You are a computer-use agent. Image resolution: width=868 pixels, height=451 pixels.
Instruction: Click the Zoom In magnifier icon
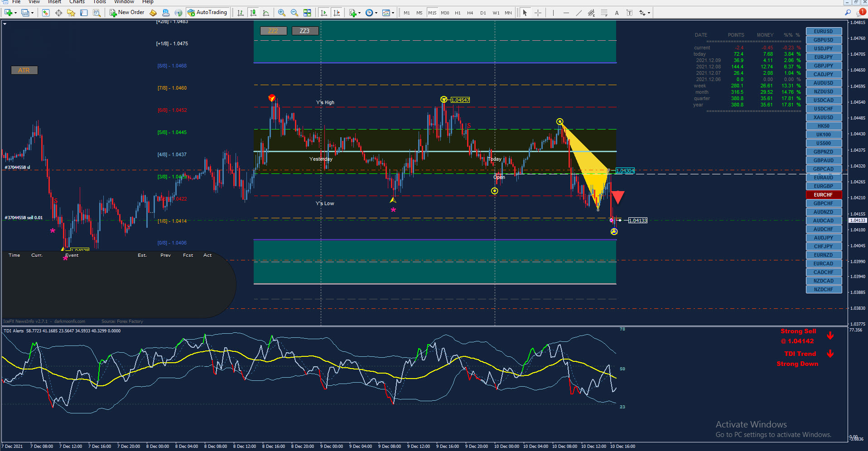click(x=282, y=13)
